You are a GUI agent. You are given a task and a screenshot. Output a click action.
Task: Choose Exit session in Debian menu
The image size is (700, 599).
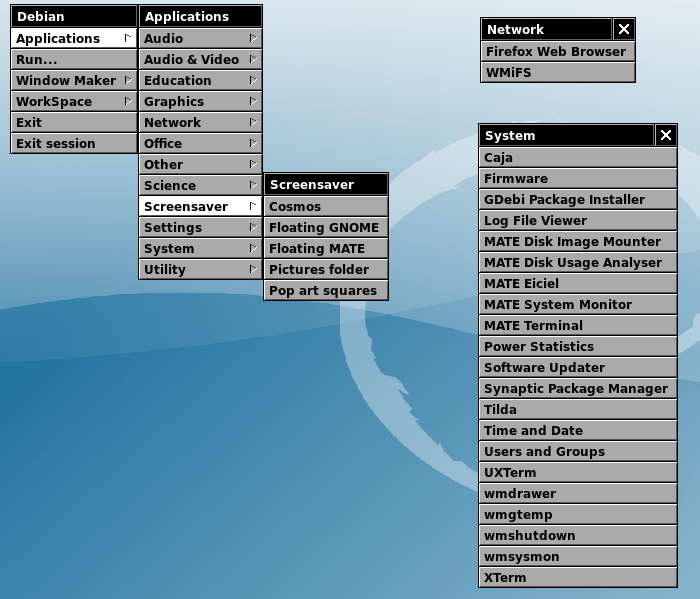74,143
